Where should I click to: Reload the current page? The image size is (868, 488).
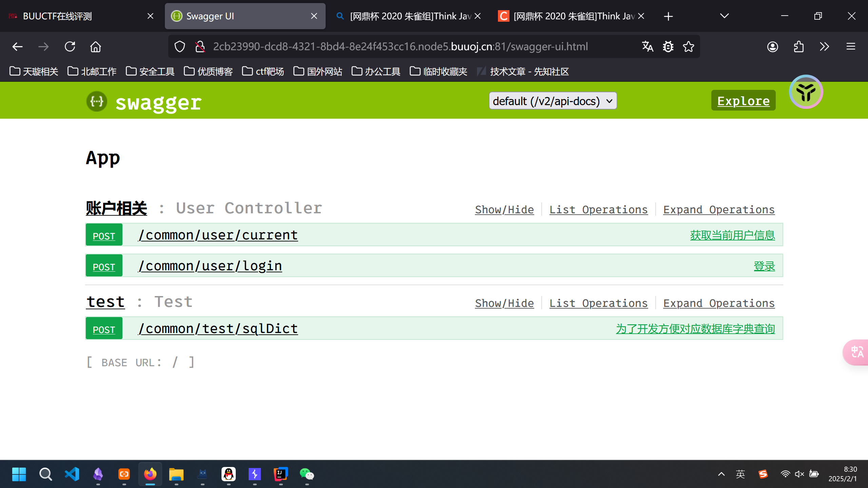tap(70, 46)
